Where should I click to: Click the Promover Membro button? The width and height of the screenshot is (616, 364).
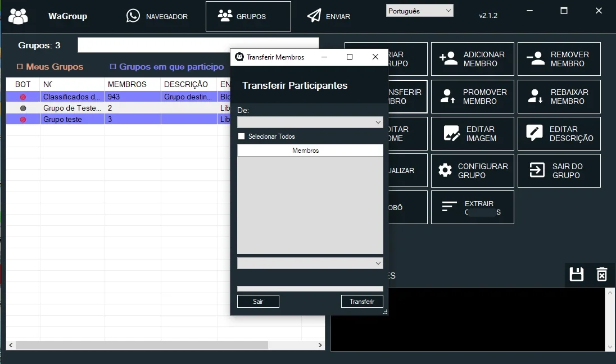coord(472,97)
